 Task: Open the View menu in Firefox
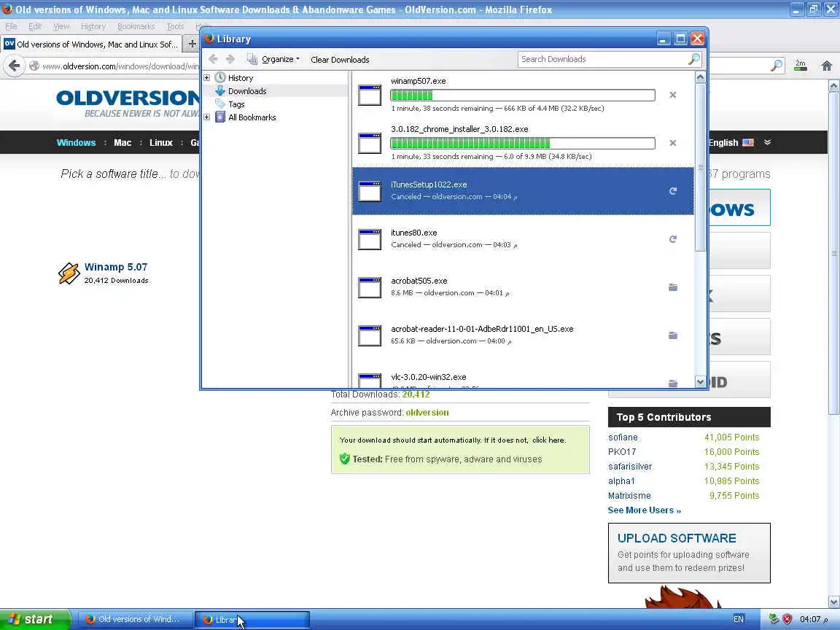(61, 26)
